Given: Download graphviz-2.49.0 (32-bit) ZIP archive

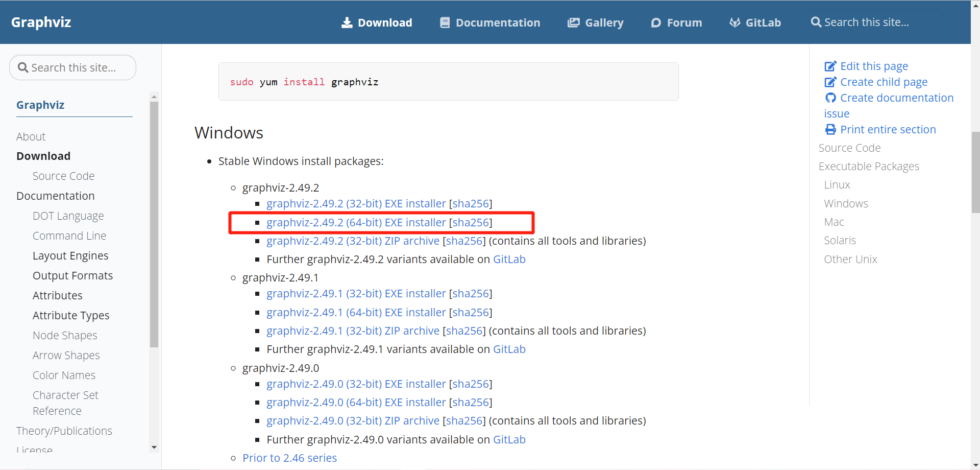Looking at the screenshot, I should [353, 420].
